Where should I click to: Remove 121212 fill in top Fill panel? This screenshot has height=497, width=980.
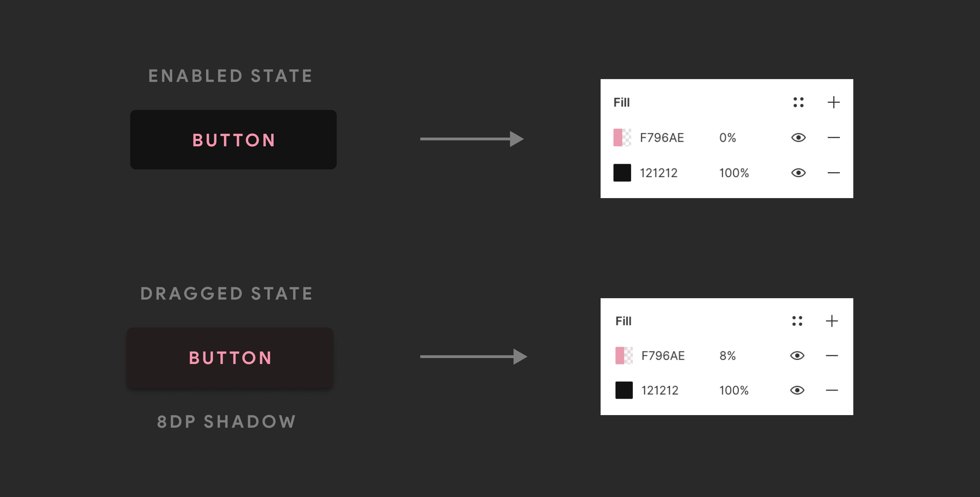coord(833,173)
